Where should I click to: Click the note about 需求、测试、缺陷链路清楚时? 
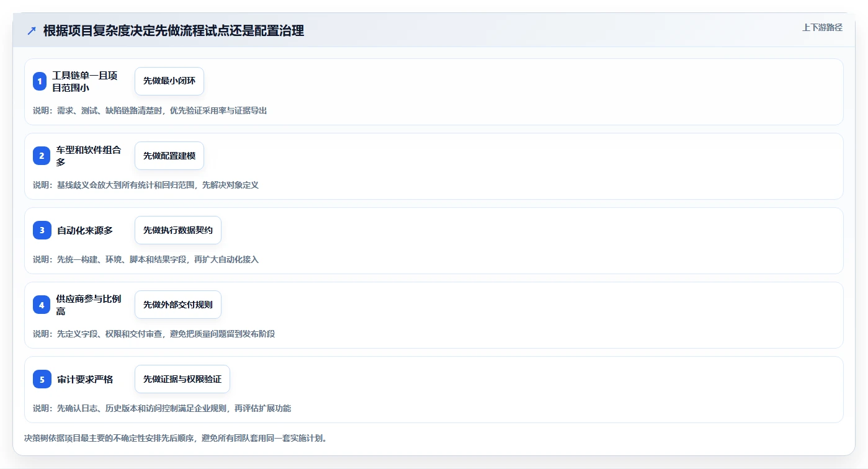coord(150,110)
